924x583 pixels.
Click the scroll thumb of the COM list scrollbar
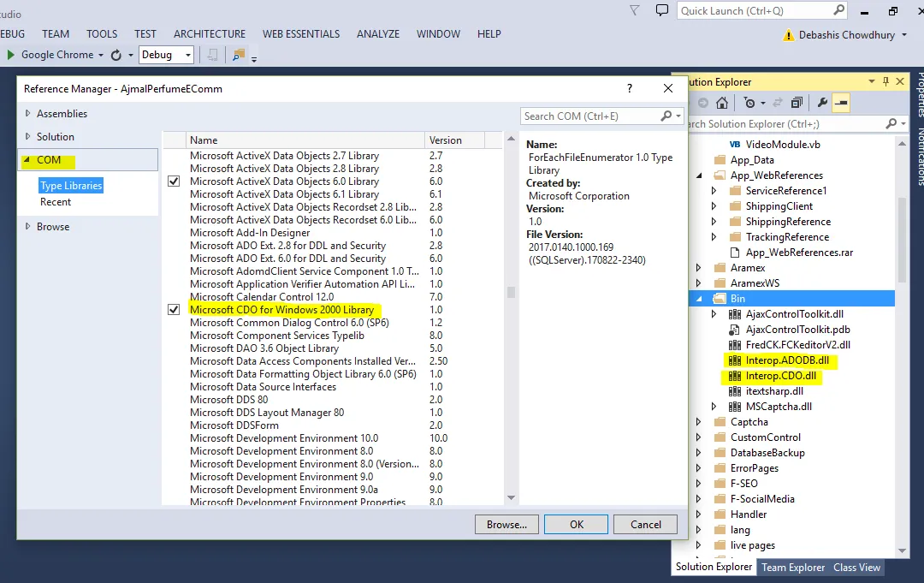coord(511,293)
